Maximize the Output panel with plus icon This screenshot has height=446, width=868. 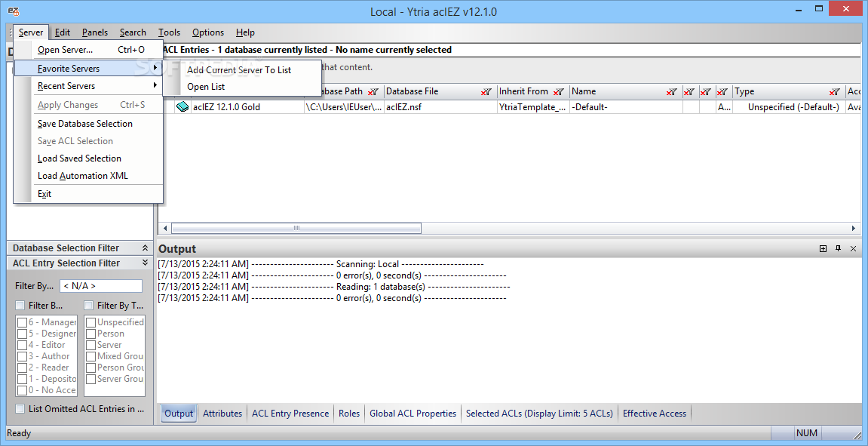pos(824,249)
